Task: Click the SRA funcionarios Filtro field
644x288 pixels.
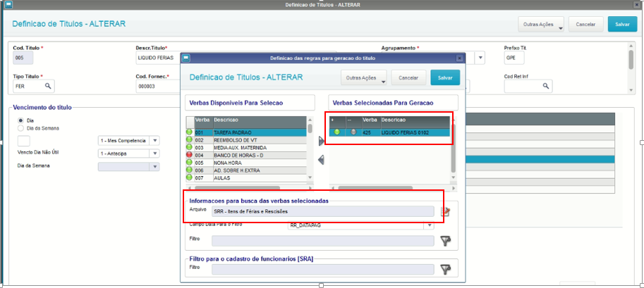Action: [323, 269]
